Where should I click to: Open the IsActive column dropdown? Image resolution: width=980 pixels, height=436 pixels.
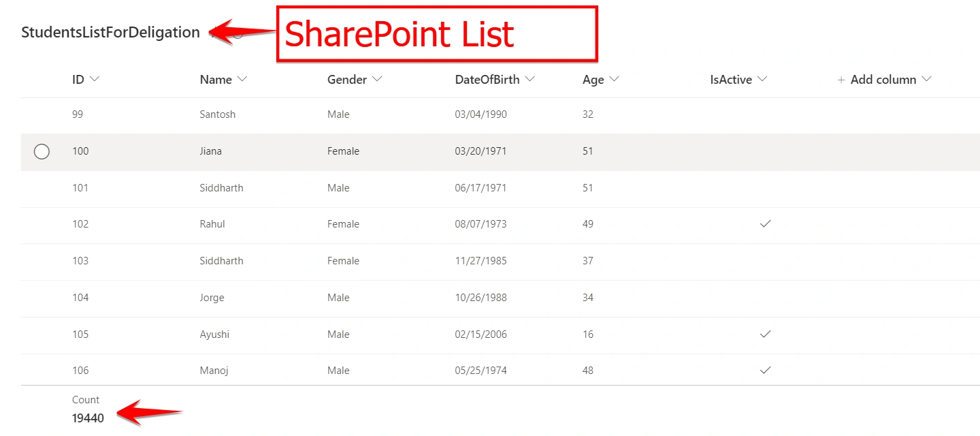tap(738, 80)
